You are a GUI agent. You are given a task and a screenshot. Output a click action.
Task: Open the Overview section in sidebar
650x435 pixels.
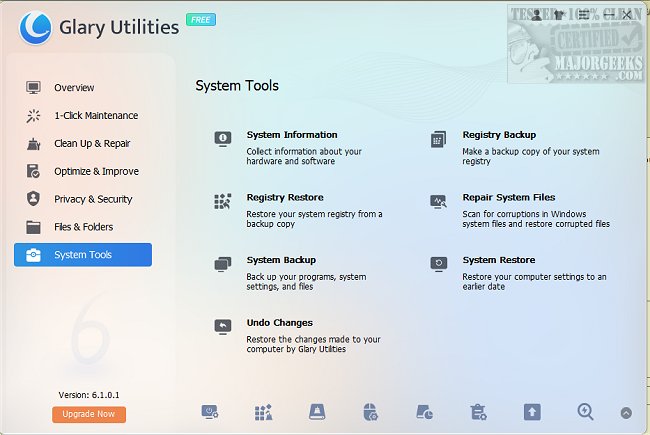click(82, 87)
